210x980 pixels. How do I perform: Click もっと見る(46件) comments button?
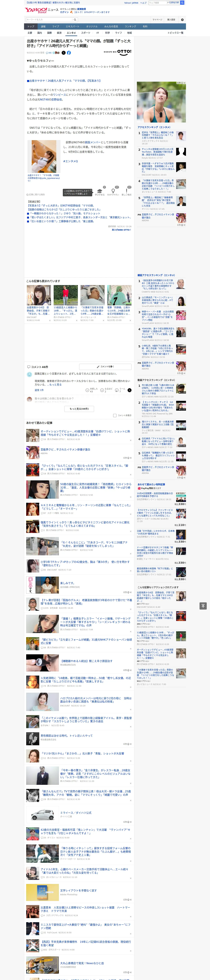pos(79,409)
